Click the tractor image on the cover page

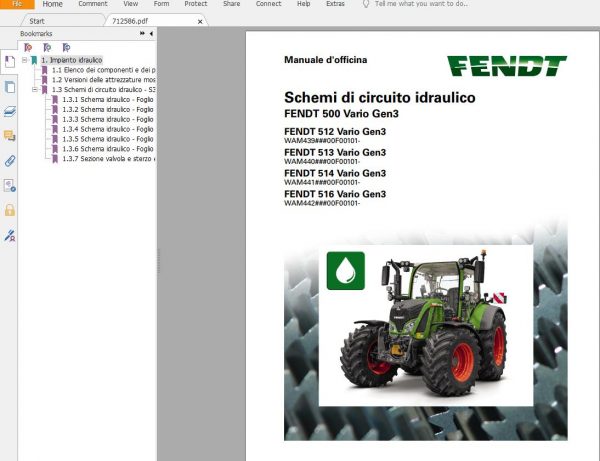[x=426, y=325]
